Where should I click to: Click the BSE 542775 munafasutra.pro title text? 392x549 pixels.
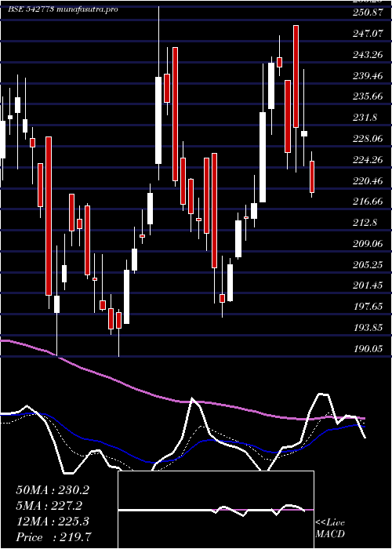pyautogui.click(x=63, y=9)
